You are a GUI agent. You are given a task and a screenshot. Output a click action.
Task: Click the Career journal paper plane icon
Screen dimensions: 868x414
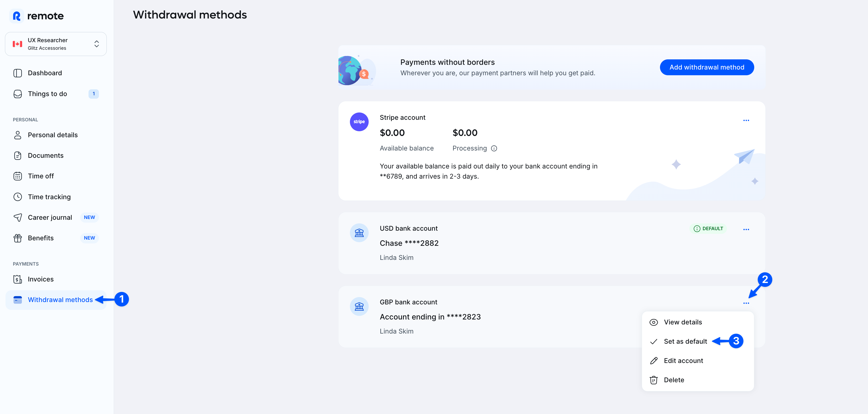pyautogui.click(x=17, y=217)
